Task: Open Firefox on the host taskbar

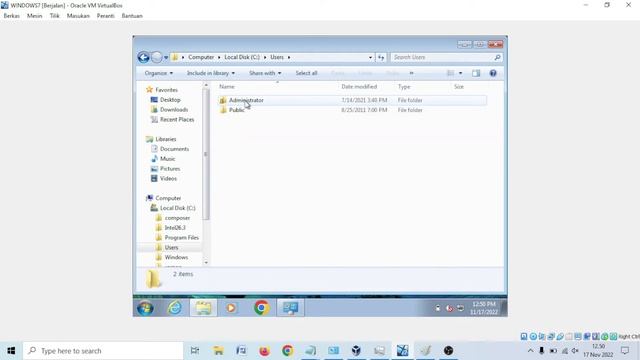Action: [x=264, y=351]
